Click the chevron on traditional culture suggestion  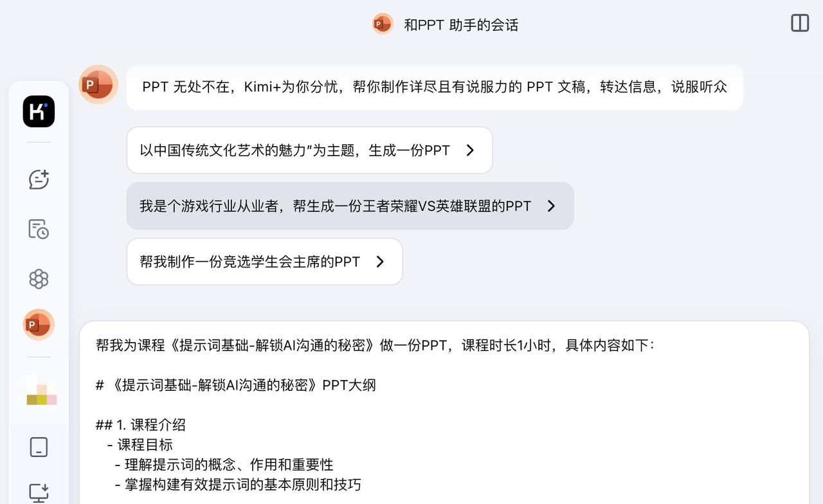(x=470, y=150)
